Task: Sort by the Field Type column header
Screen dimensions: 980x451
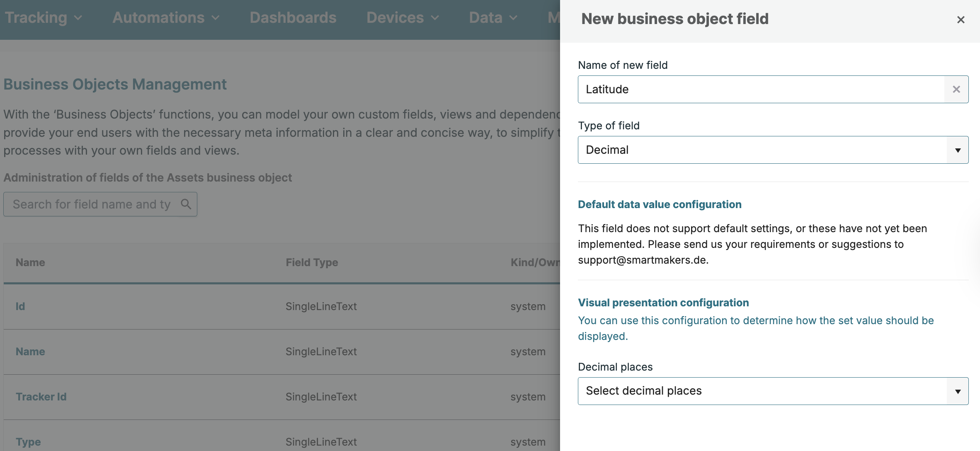Action: tap(312, 262)
